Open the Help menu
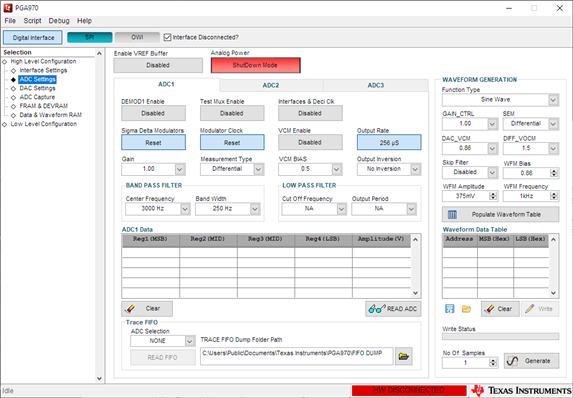 point(84,21)
